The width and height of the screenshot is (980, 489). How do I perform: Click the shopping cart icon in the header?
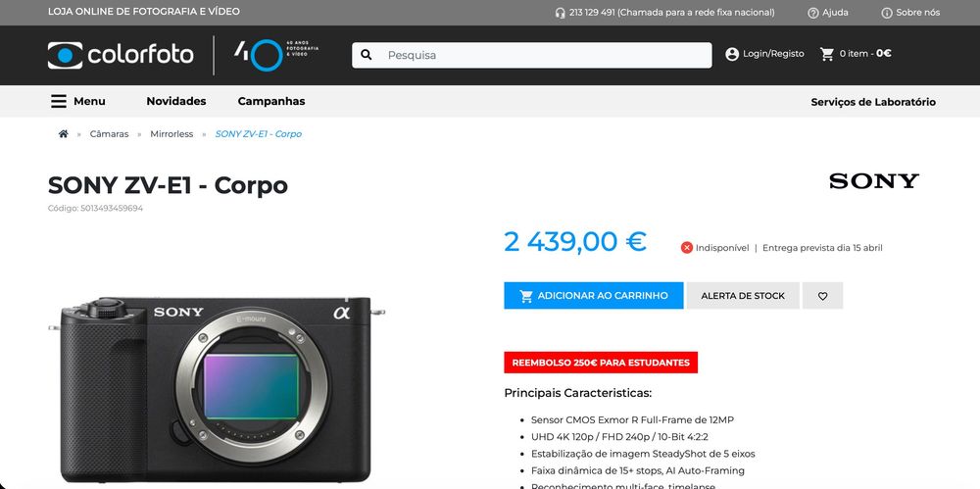[827, 54]
